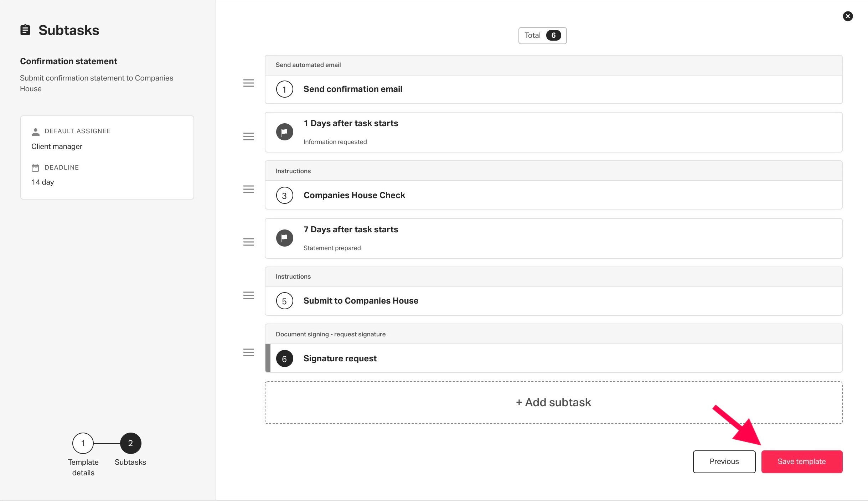Viewport: 868px width, 501px height.
Task: Click drag handle beside 1 Days after task starts
Action: click(x=249, y=136)
